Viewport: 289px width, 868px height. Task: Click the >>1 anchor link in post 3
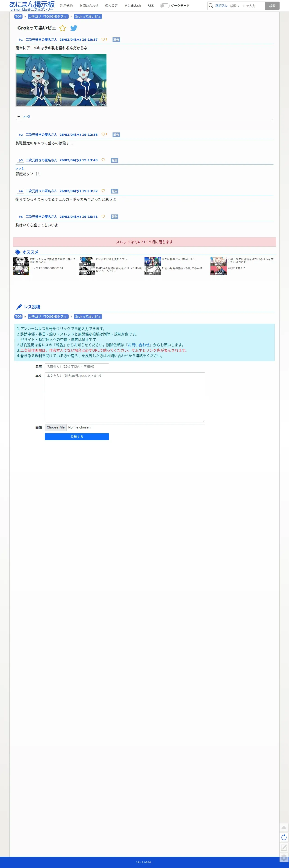click(x=20, y=169)
